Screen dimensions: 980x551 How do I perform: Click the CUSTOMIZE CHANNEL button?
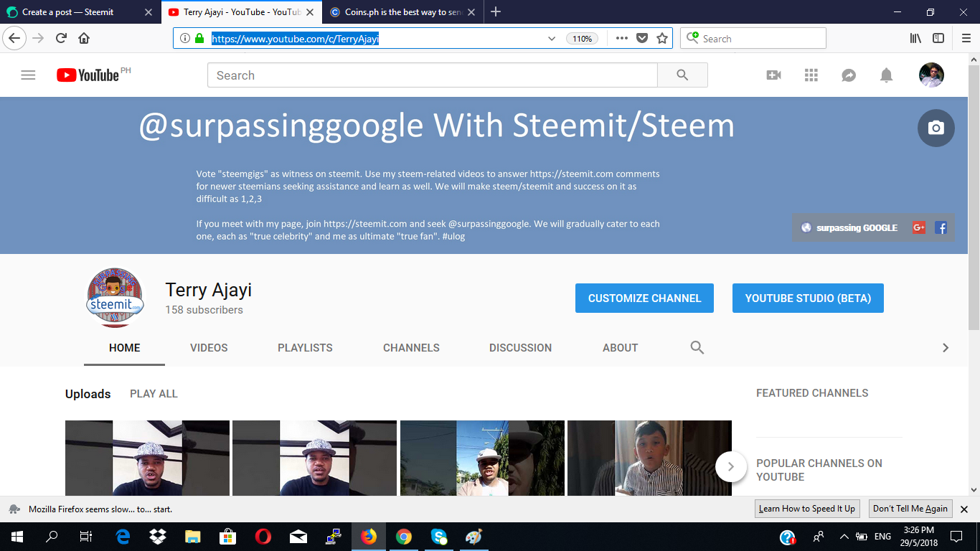tap(644, 298)
